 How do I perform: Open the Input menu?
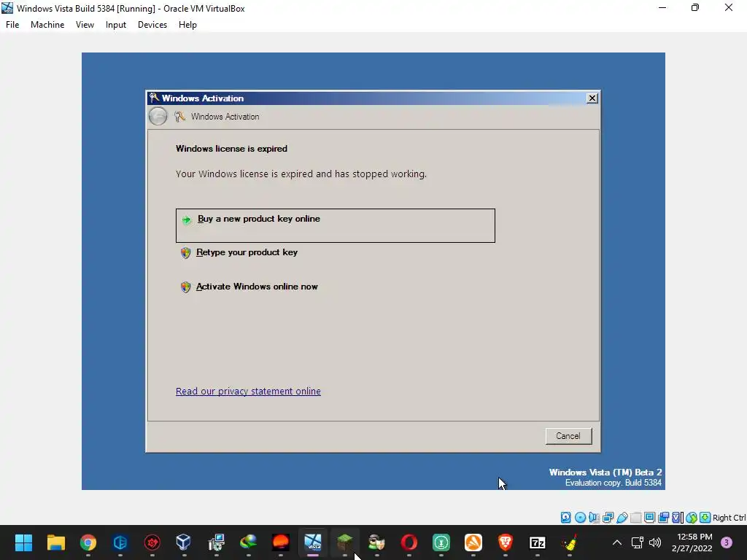(x=116, y=25)
